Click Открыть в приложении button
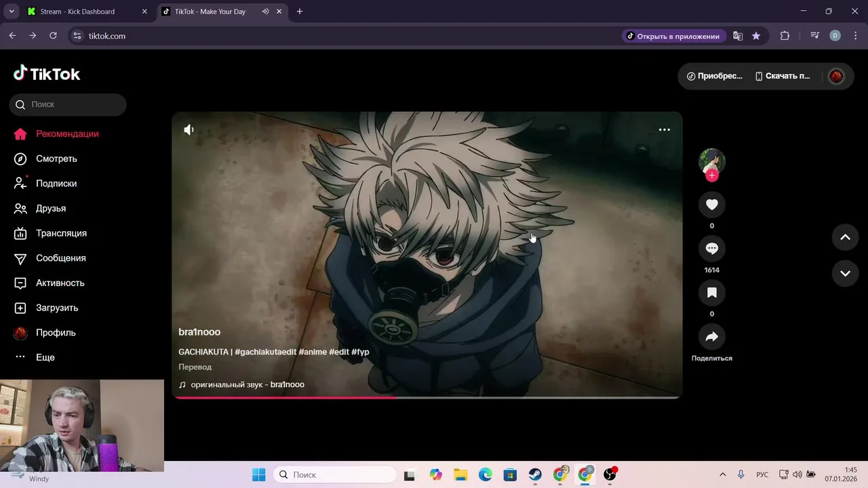868x488 pixels. click(x=673, y=36)
